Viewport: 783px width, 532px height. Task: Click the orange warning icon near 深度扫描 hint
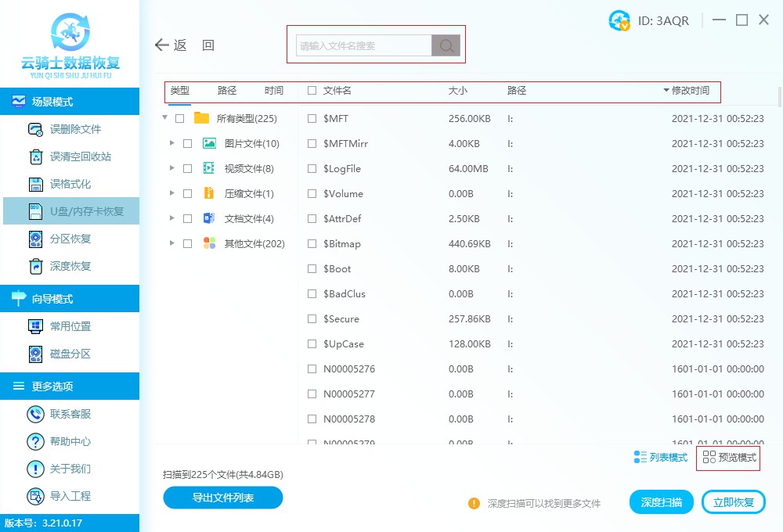point(474,504)
